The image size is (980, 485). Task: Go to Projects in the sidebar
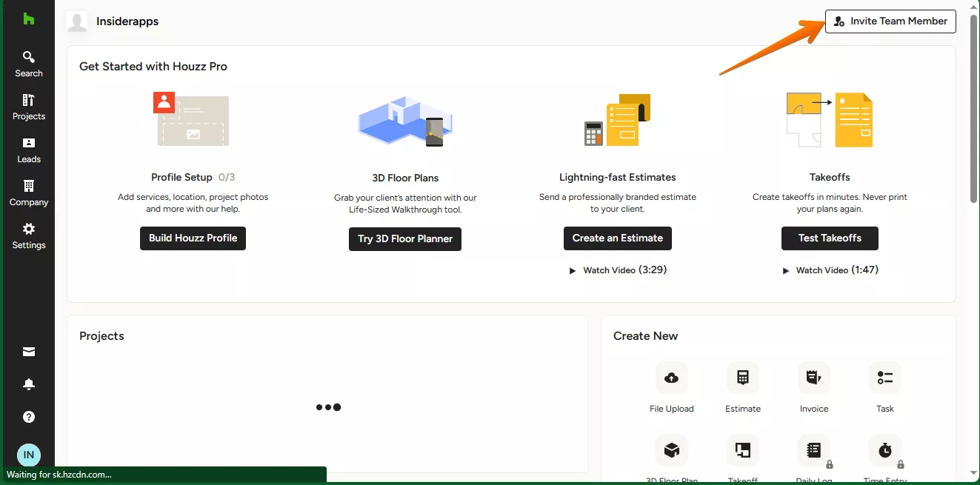click(x=29, y=107)
